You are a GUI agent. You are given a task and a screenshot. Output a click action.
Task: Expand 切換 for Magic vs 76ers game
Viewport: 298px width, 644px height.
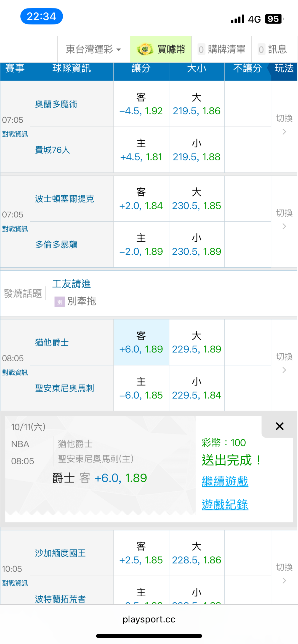[x=284, y=125]
